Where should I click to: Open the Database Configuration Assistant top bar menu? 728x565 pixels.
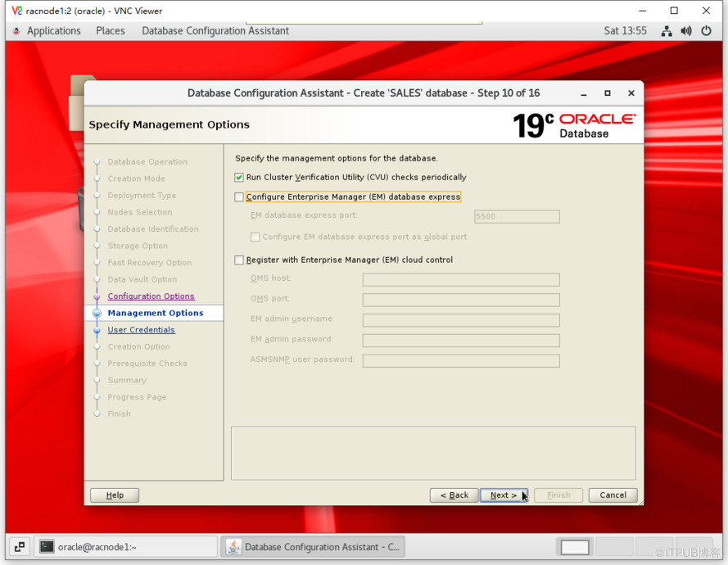pos(215,31)
